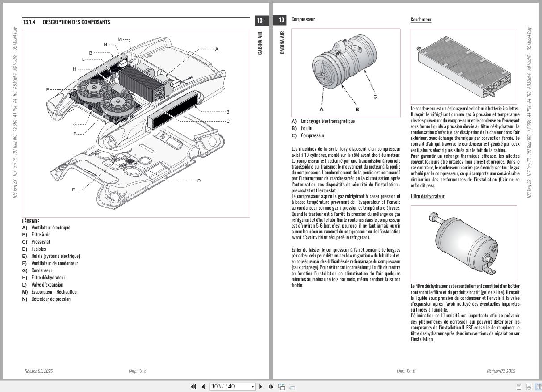Click the next view navigation icon
The width and height of the screenshot is (542, 392).
[292, 387]
